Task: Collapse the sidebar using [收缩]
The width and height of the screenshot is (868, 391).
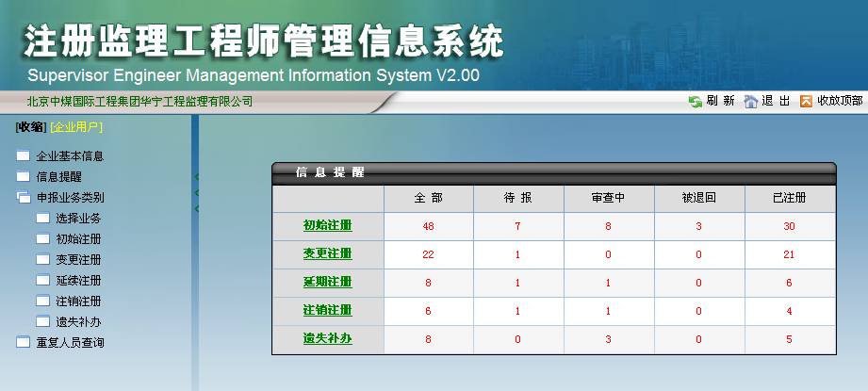Action: pyautogui.click(x=30, y=127)
